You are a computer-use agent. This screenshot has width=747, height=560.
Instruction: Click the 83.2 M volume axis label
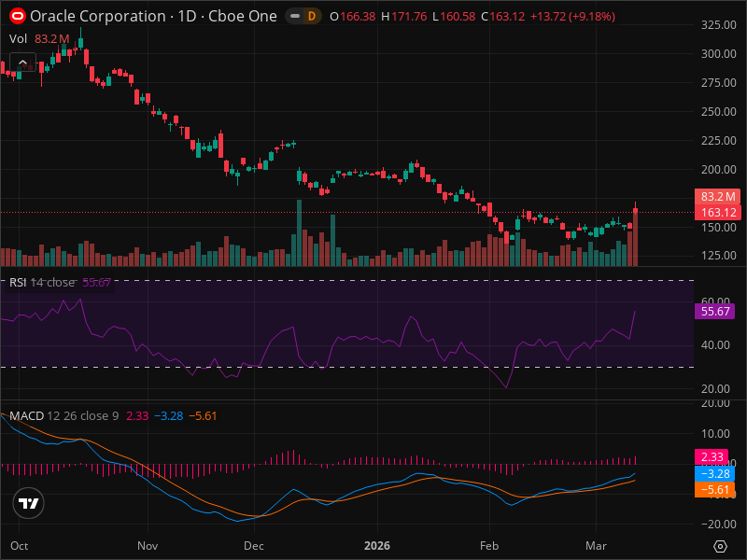click(718, 197)
